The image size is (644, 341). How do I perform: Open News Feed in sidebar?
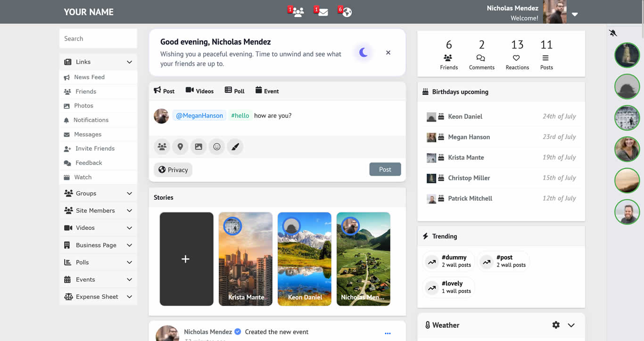click(98, 77)
